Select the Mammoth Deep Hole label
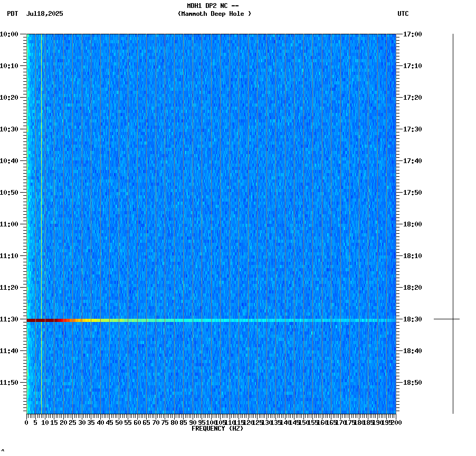Screen dimensions: 476x456 (x=214, y=14)
